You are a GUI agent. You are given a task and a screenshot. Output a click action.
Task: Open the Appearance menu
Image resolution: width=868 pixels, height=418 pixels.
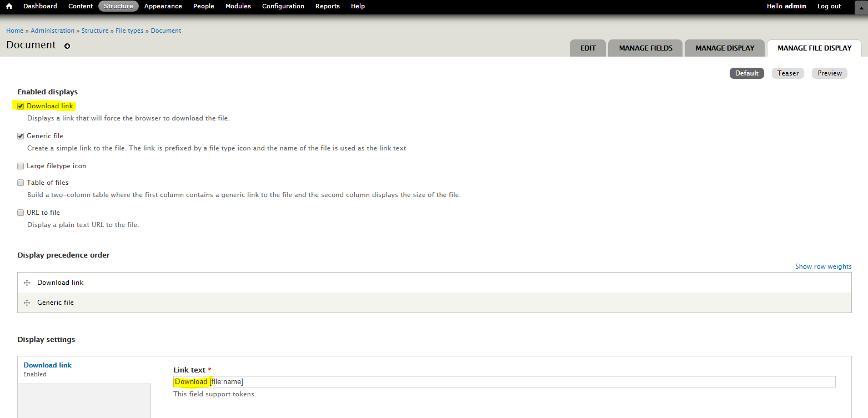point(163,6)
